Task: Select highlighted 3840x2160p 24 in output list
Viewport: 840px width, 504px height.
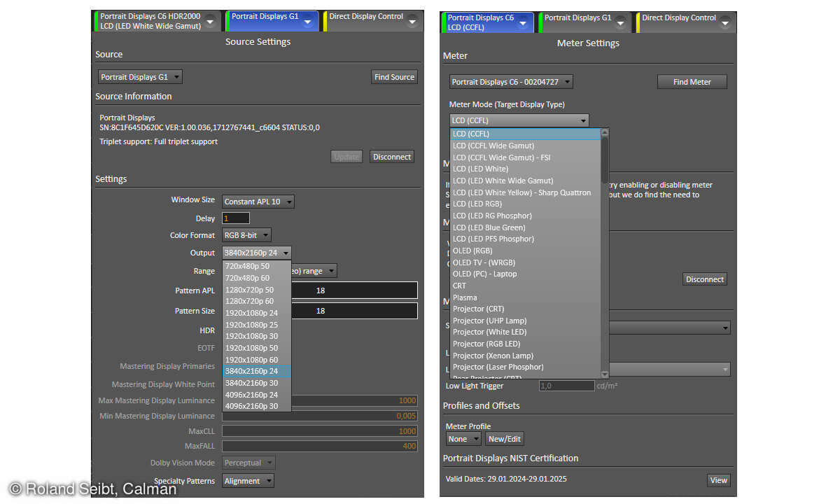Action: (x=257, y=371)
